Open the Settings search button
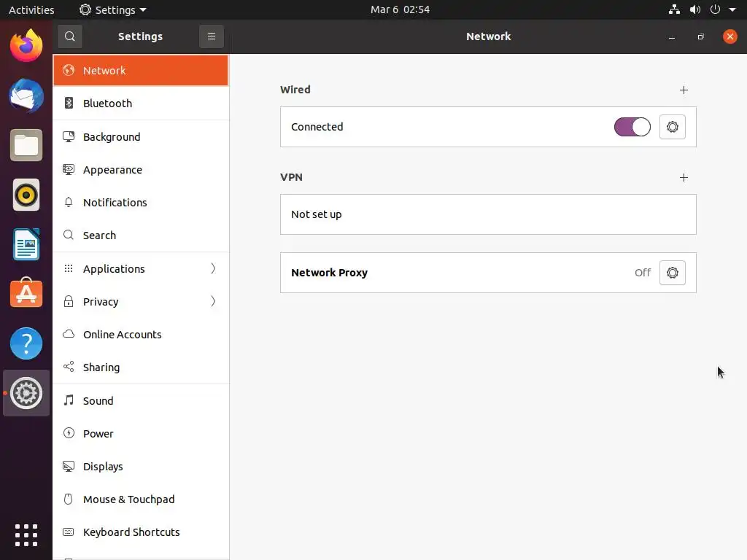 point(70,36)
